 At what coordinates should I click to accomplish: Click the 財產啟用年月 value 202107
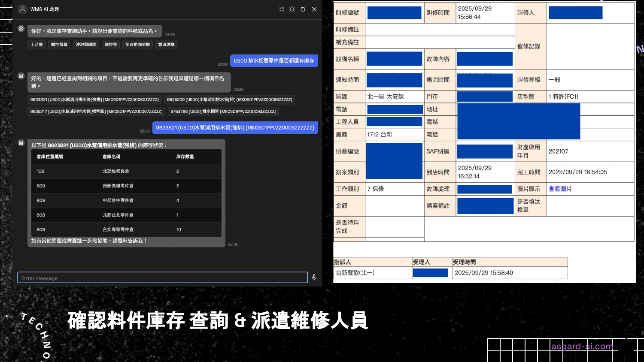558,151
